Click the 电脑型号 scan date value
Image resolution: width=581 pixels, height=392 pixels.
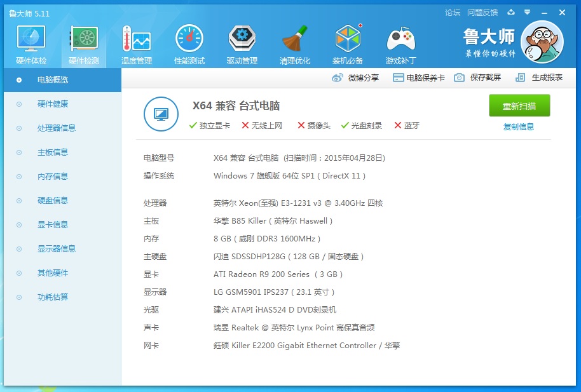coord(299,158)
